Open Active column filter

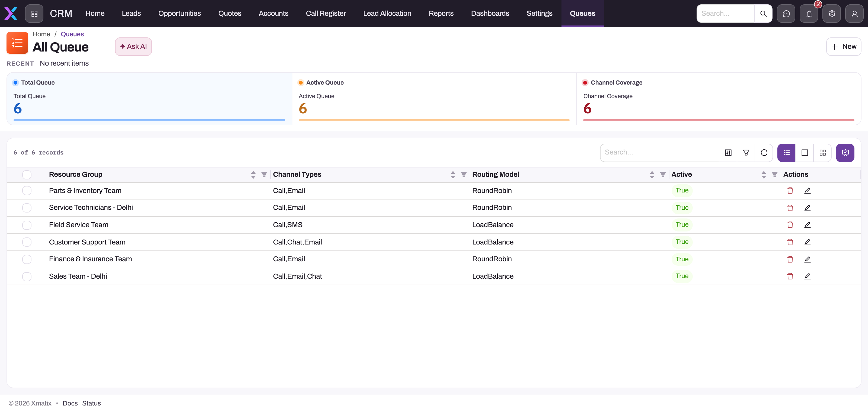tap(775, 174)
